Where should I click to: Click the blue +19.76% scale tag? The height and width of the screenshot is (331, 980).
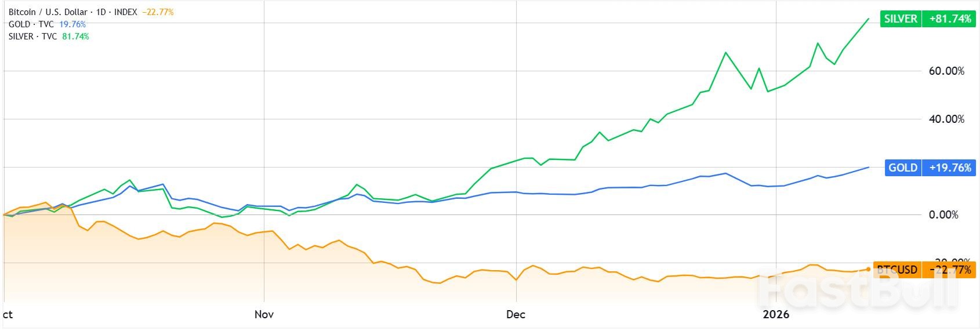pos(950,168)
